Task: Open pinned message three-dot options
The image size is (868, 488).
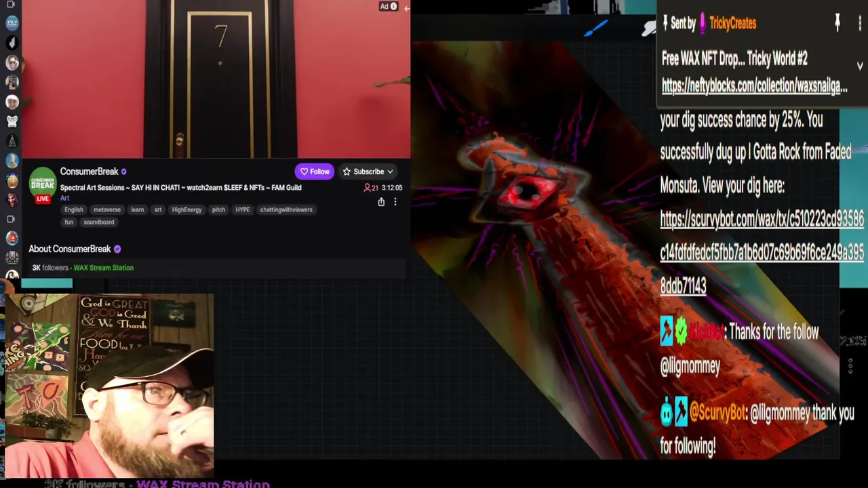Action: coord(860,23)
